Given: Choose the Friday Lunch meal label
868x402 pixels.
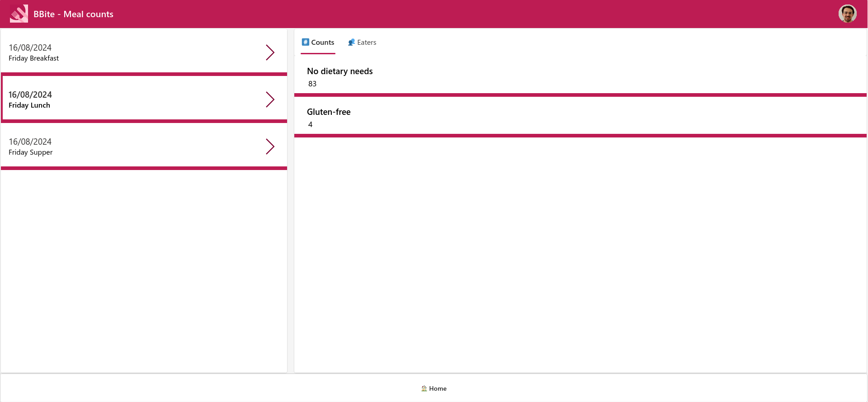Looking at the screenshot, I should 29,105.
